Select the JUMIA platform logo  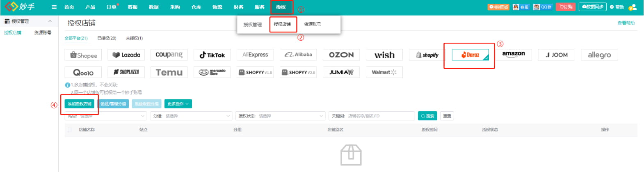coord(341,72)
